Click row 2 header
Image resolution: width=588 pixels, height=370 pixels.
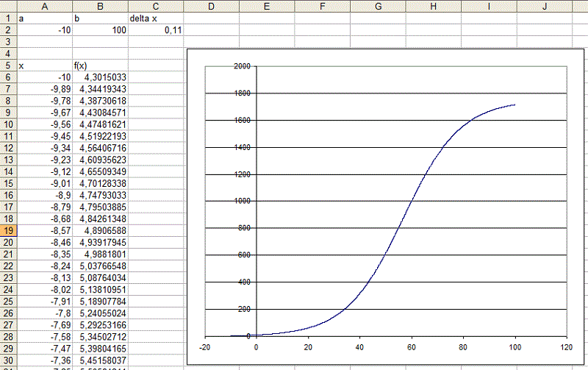8,30
